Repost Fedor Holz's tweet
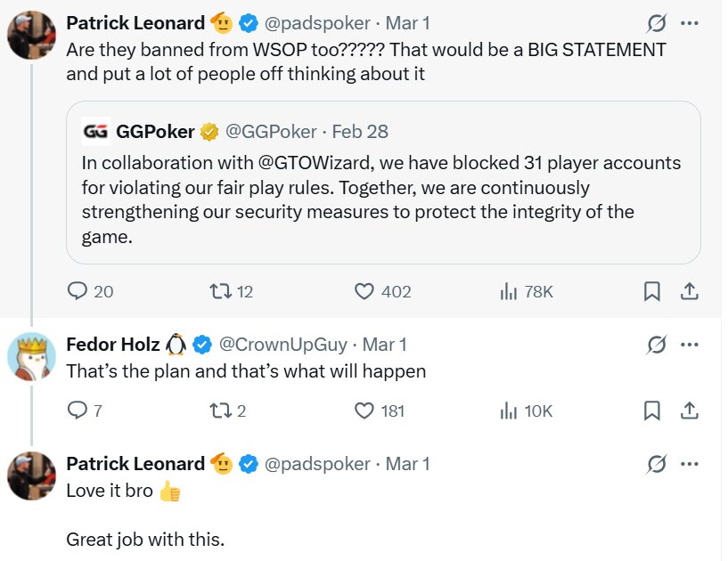The height and width of the screenshot is (561, 728). tap(218, 411)
